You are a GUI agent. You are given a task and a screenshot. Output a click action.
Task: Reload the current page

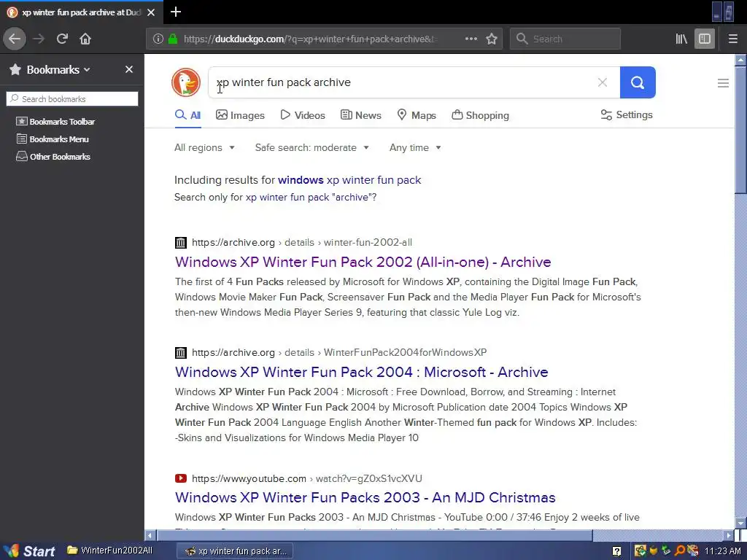tap(62, 39)
